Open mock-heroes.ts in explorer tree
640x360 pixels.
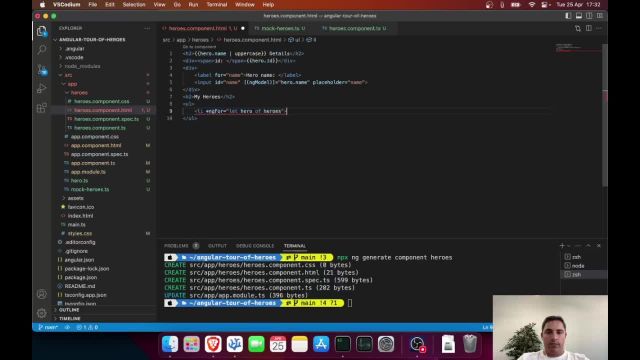pos(89,189)
